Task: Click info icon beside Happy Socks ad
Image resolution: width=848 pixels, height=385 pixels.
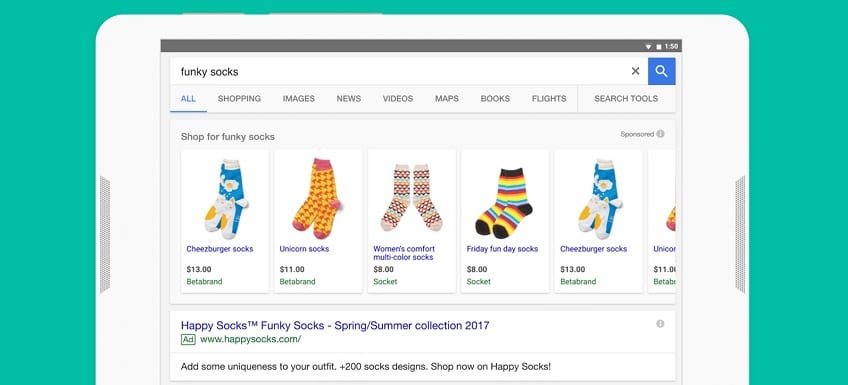Action: point(660,323)
